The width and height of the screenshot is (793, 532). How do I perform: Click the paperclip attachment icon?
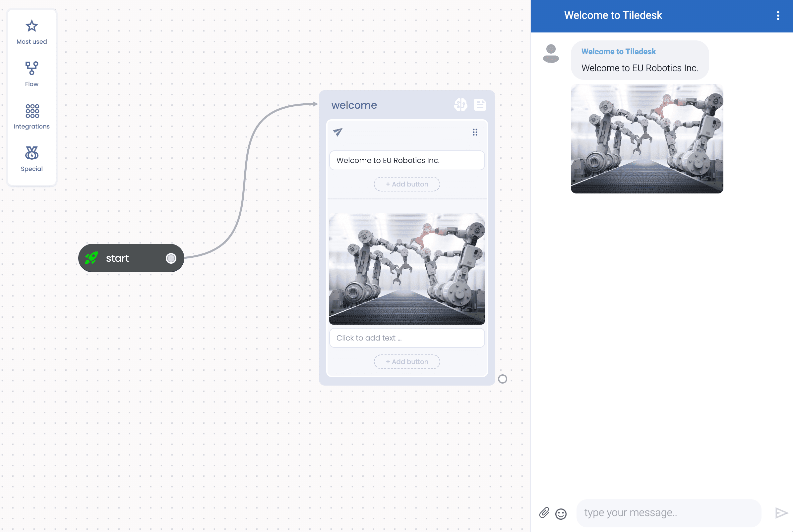pyautogui.click(x=544, y=513)
